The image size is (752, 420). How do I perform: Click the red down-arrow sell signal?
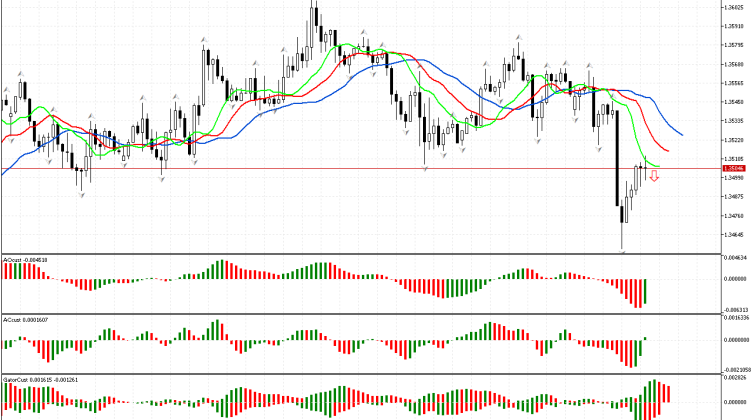pyautogui.click(x=654, y=177)
